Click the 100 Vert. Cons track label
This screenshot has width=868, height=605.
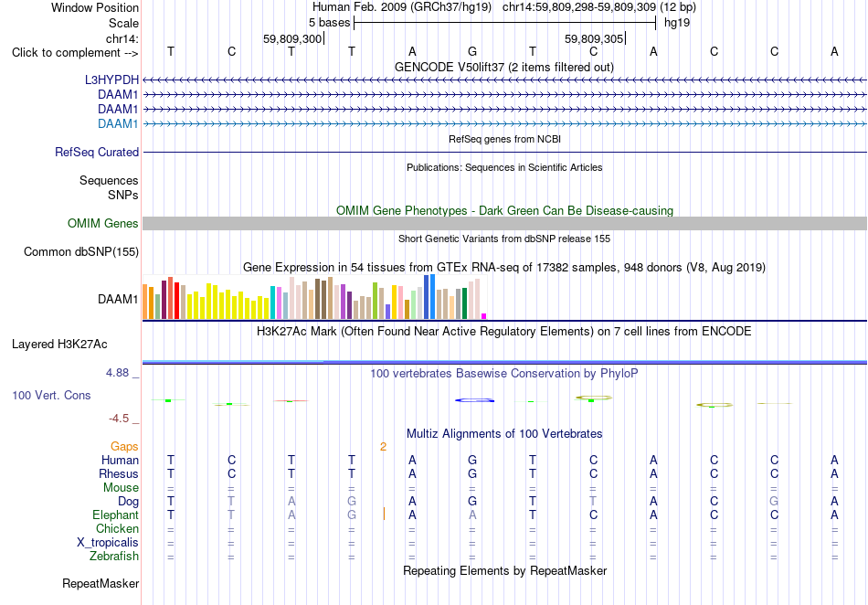[x=51, y=395]
